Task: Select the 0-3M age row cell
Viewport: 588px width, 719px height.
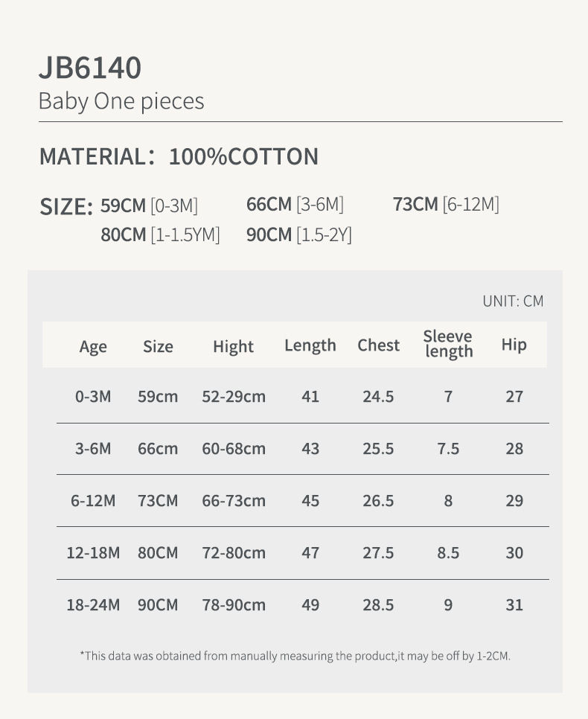Action: coord(93,396)
